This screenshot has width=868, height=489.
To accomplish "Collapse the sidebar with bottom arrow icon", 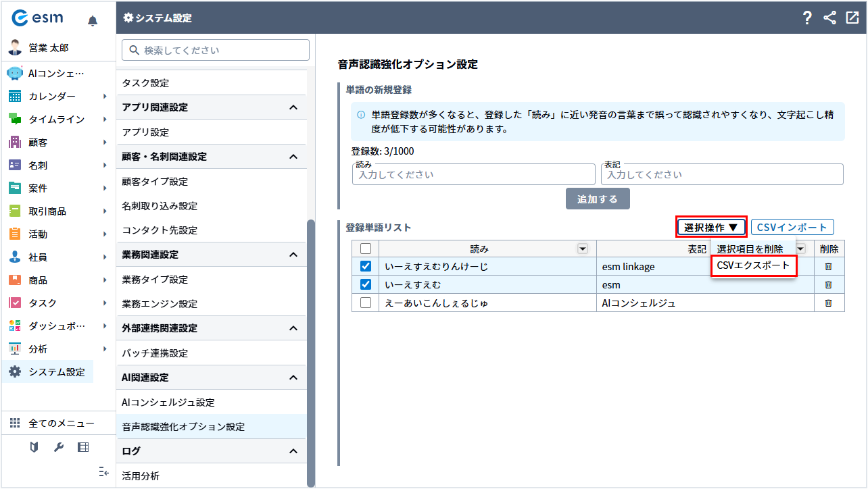I will point(103,471).
